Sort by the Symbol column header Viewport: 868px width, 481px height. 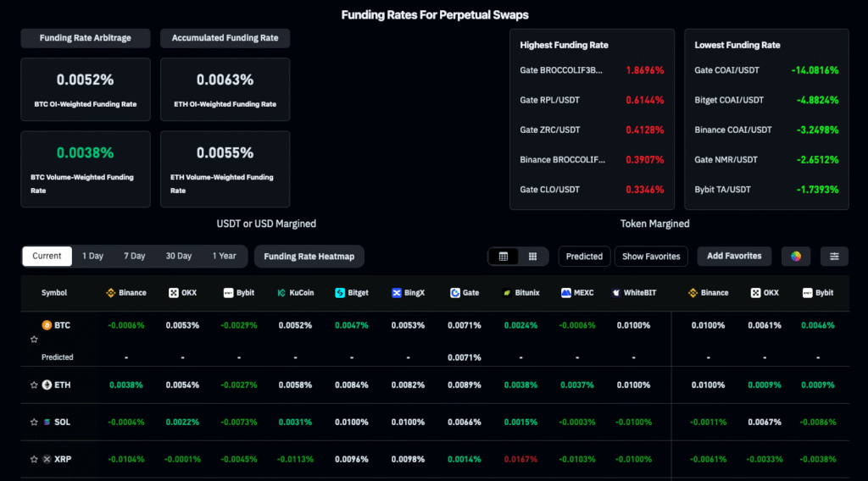[54, 293]
